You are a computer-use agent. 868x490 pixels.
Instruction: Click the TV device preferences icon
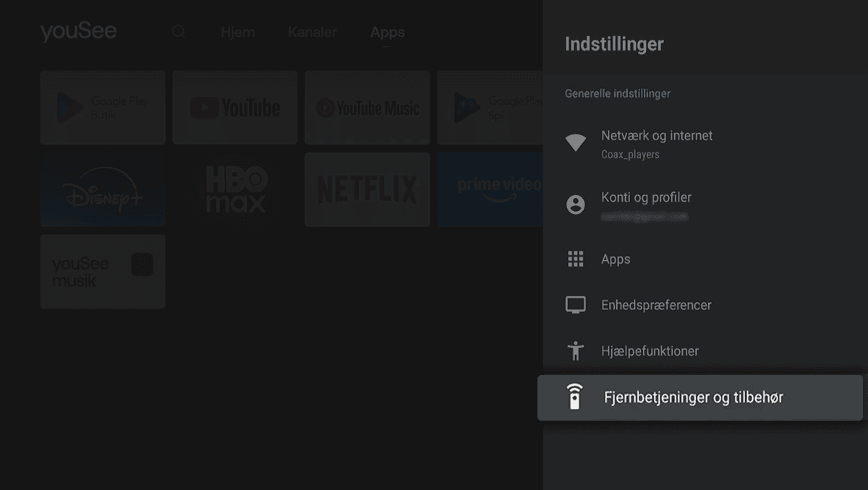[575, 305]
